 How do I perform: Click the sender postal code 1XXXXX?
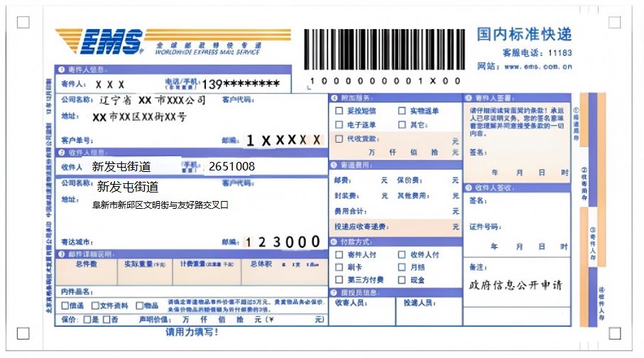click(x=283, y=141)
